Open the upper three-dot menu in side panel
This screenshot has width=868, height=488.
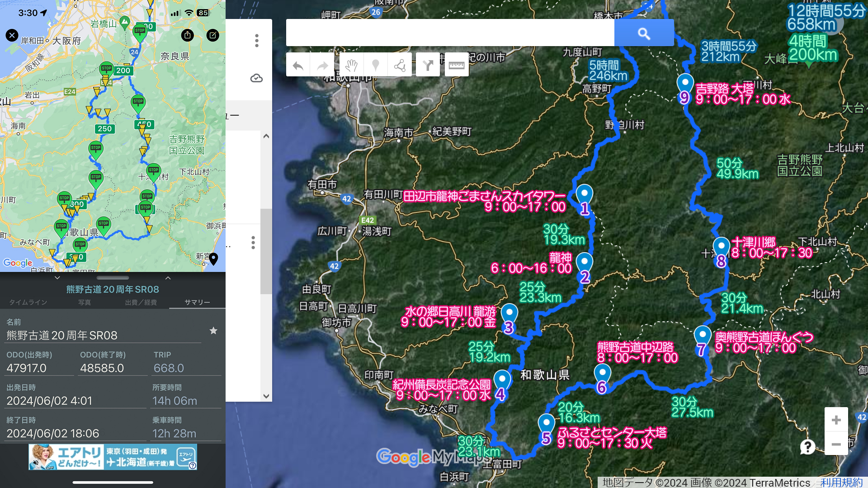[257, 41]
